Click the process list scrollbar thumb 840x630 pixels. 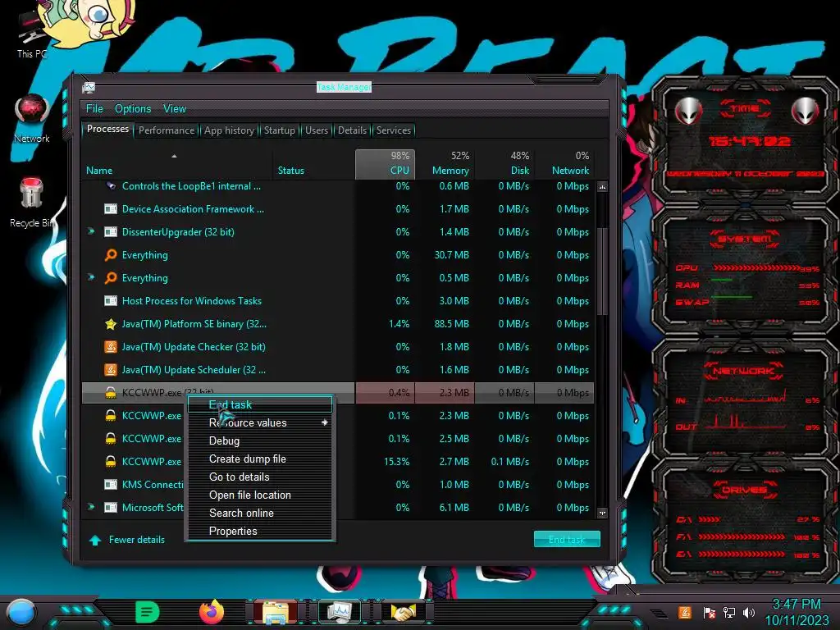tap(602, 271)
